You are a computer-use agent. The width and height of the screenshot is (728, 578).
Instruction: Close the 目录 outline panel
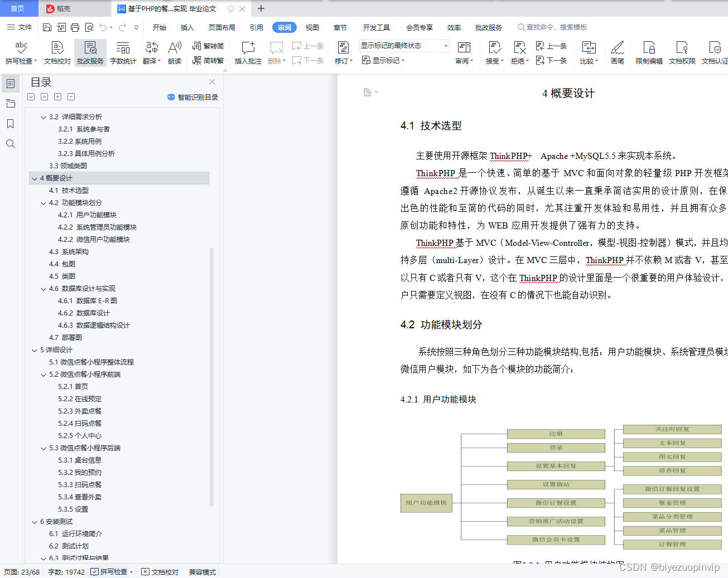pos(213,82)
